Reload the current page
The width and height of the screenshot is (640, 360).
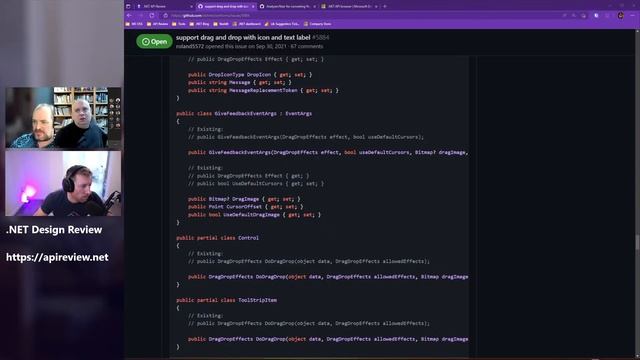[151, 16]
